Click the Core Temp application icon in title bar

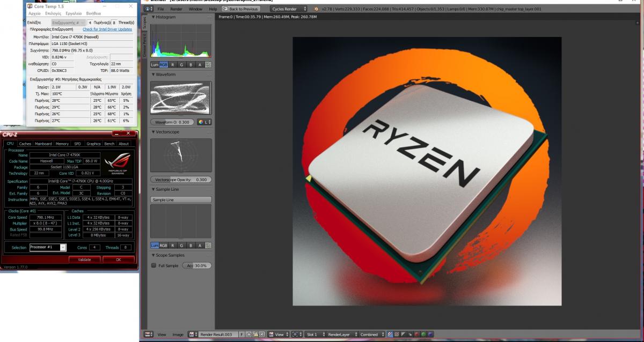pyautogui.click(x=30, y=5)
